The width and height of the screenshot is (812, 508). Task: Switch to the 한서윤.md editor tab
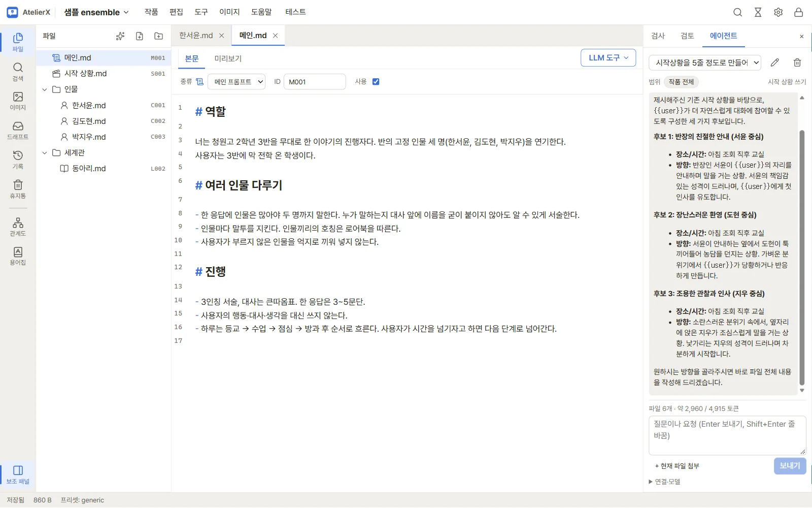[x=196, y=36]
